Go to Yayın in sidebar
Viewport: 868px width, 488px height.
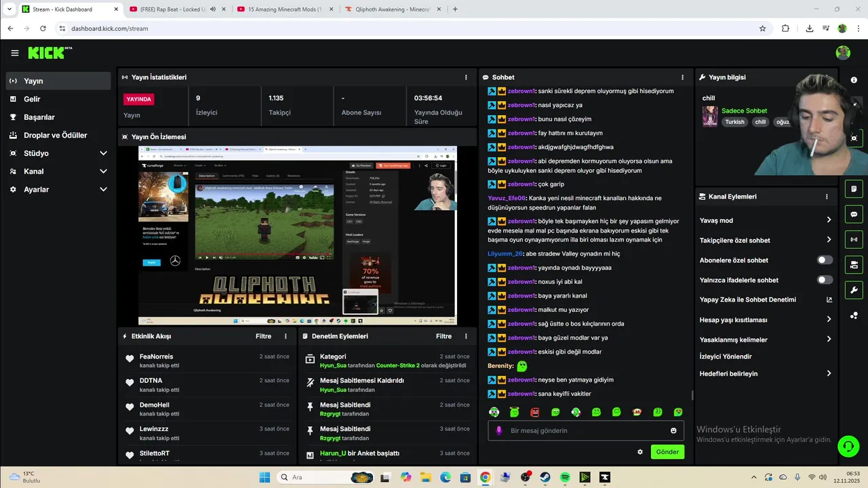(x=58, y=81)
